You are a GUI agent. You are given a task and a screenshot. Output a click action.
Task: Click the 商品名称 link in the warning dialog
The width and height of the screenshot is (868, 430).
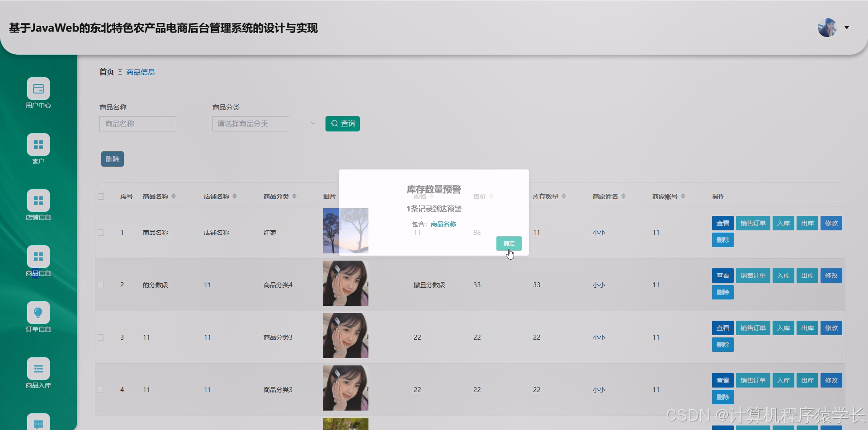pos(443,224)
